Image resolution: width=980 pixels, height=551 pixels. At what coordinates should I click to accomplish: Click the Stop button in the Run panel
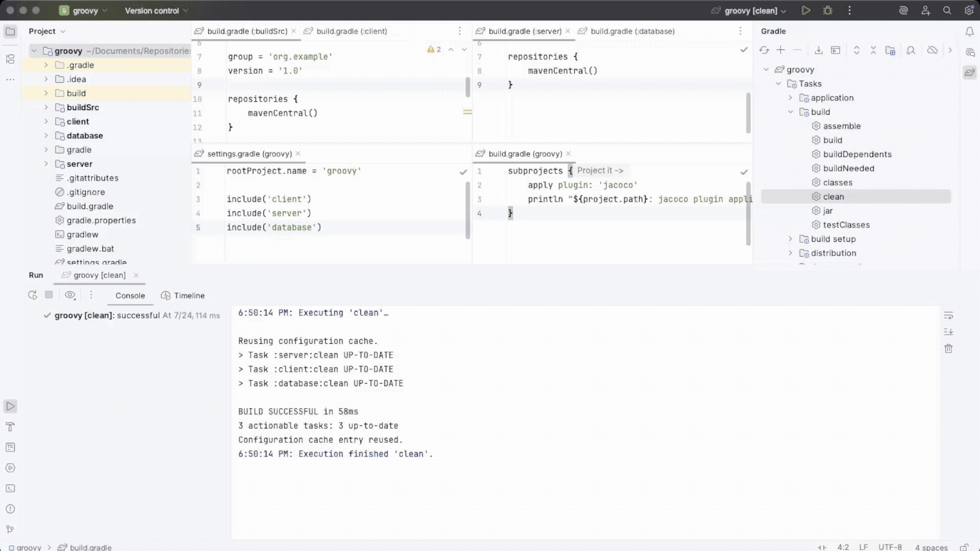49,295
